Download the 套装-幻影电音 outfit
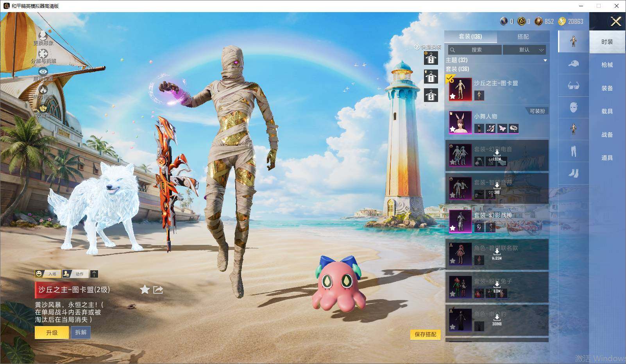This screenshot has height=364, width=626. (x=497, y=154)
